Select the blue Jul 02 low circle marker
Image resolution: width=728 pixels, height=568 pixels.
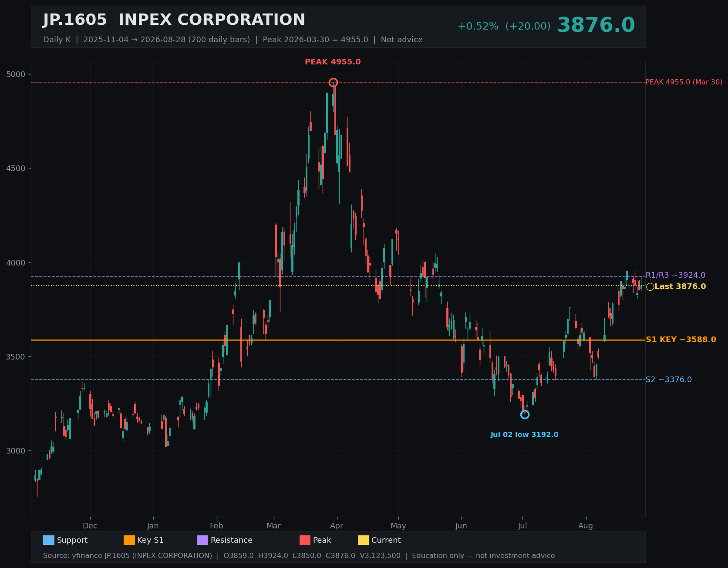pyautogui.click(x=525, y=414)
